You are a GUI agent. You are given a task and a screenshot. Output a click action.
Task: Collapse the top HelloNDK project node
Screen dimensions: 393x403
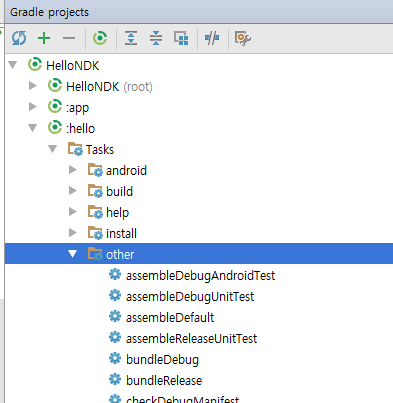[13, 65]
